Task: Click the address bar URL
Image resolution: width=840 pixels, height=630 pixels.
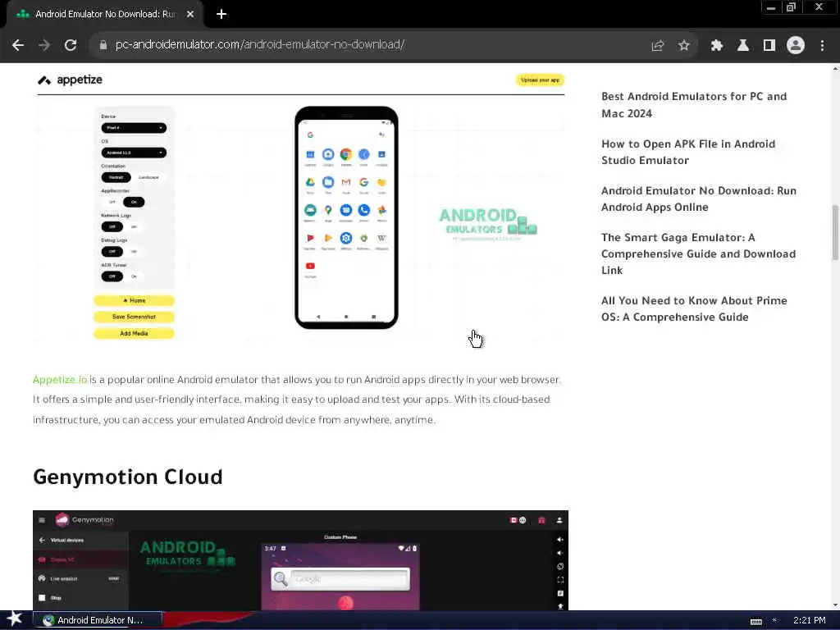Action: click(260, 44)
